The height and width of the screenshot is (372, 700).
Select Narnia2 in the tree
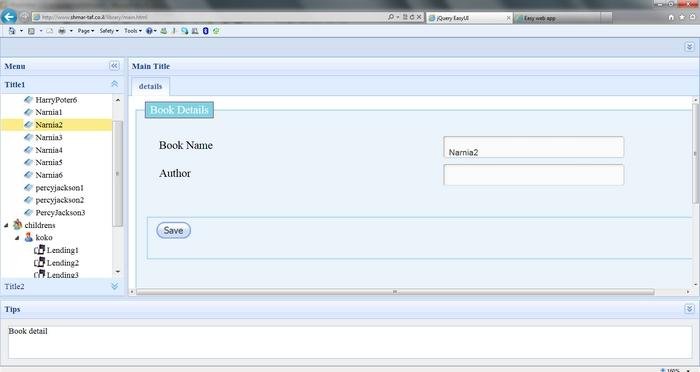tap(49, 125)
